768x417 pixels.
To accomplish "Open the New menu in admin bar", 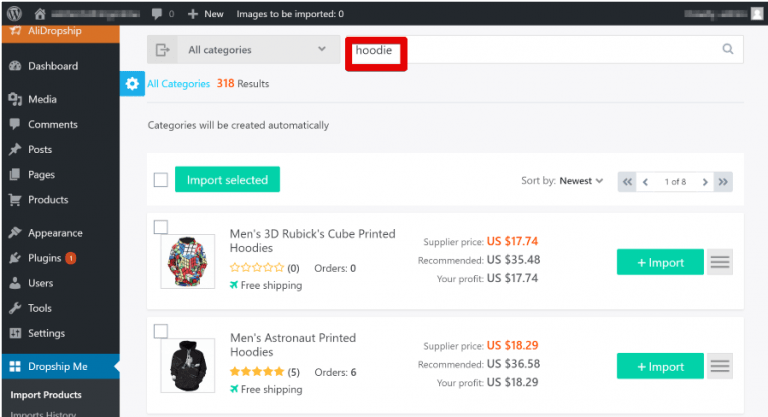I will pyautogui.click(x=206, y=14).
